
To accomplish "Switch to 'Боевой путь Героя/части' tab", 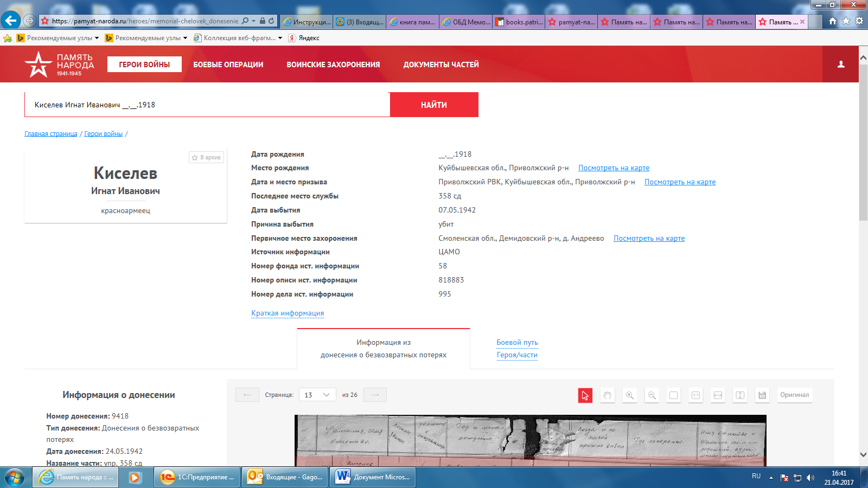I will [x=517, y=349].
